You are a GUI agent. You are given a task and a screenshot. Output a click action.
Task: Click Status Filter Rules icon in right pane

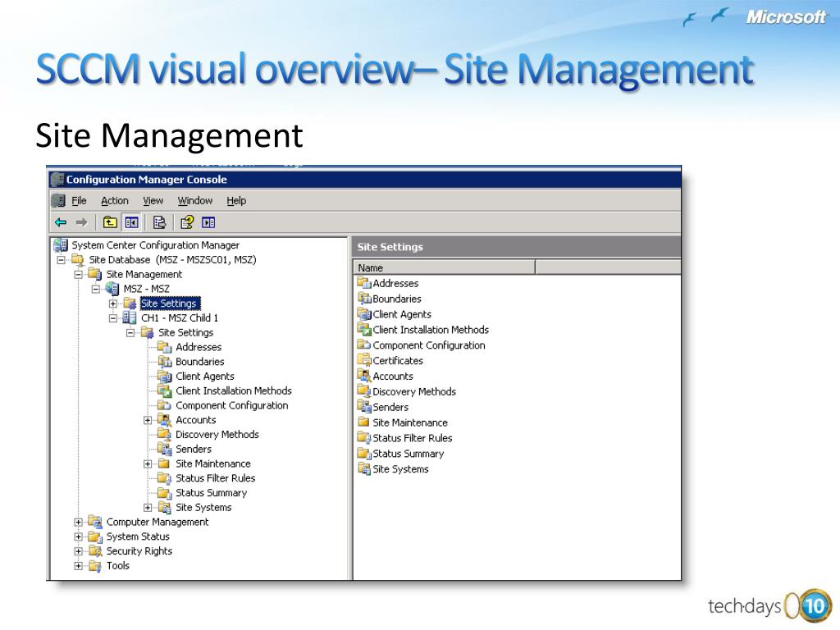pos(364,438)
